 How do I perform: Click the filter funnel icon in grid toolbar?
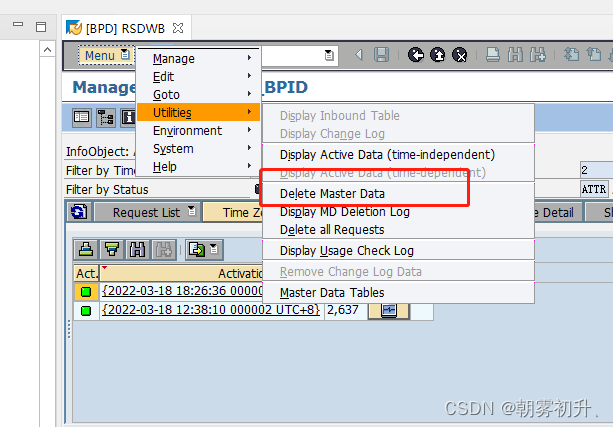112,249
